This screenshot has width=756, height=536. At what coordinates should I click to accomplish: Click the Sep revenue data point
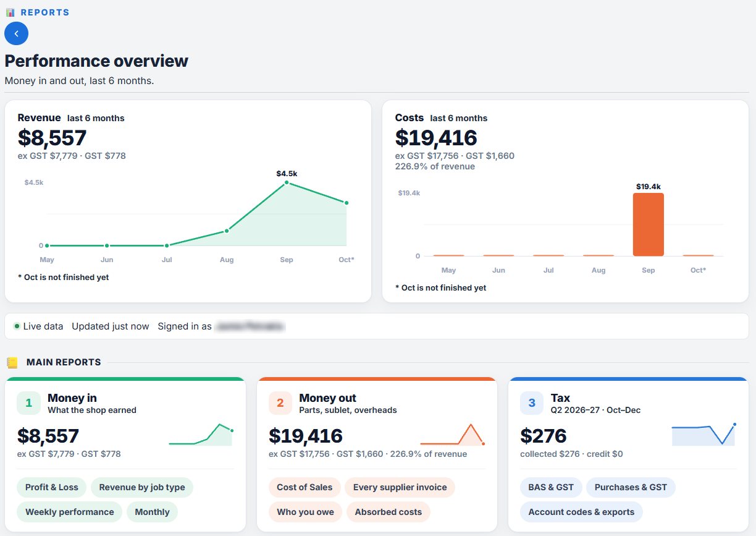coord(287,182)
